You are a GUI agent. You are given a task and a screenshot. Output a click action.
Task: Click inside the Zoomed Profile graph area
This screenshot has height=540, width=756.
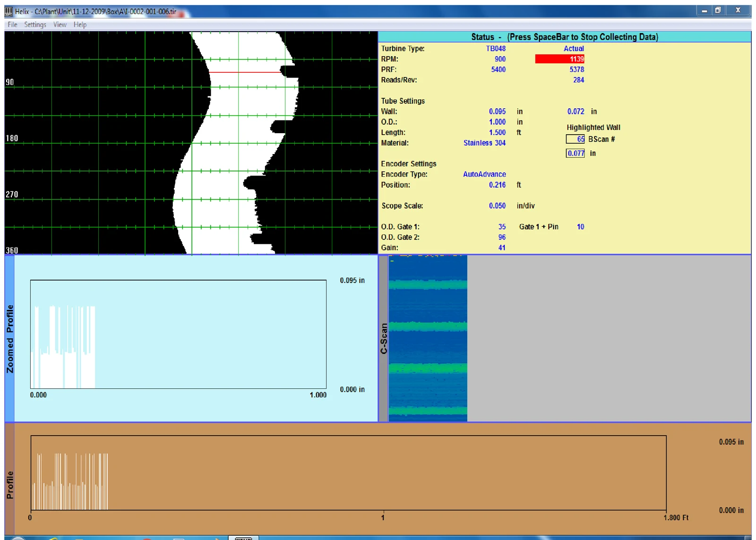[178, 334]
